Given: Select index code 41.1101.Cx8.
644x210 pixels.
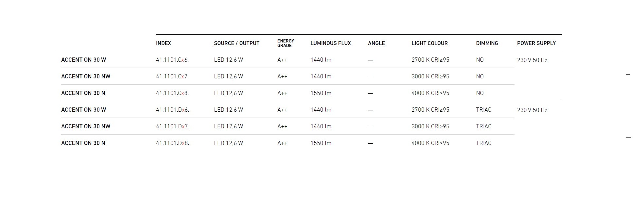Looking at the screenshot, I should click(x=172, y=93).
